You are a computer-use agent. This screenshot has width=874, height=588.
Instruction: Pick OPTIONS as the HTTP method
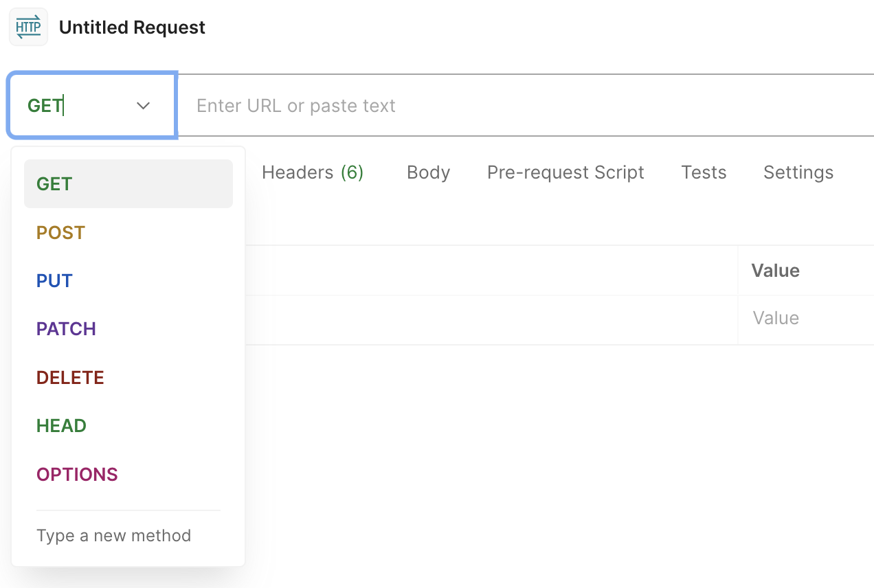coord(76,473)
